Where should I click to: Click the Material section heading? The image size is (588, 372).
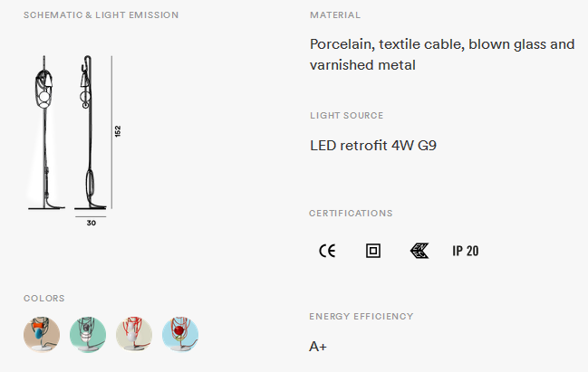tap(335, 15)
